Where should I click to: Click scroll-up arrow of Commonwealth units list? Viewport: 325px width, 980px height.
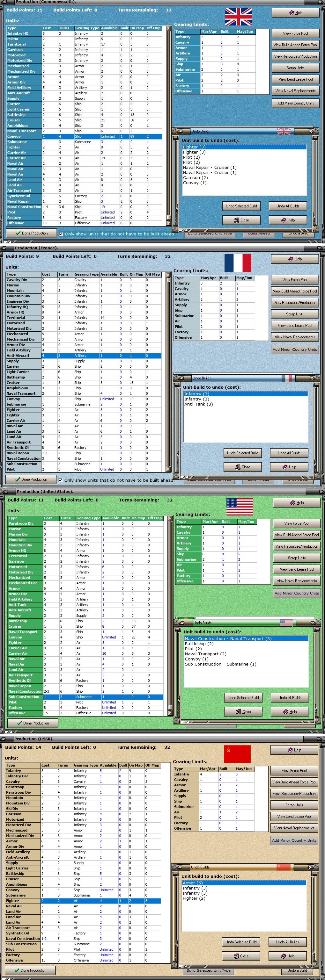169,28
